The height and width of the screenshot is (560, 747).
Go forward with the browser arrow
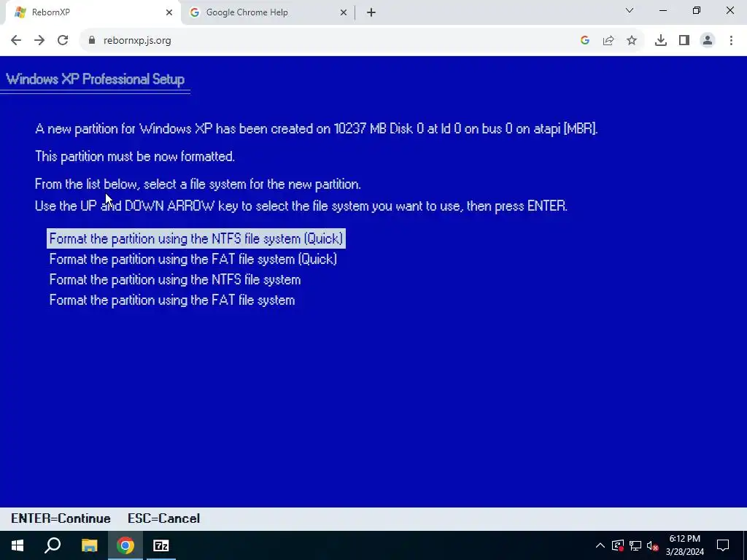[x=39, y=41]
